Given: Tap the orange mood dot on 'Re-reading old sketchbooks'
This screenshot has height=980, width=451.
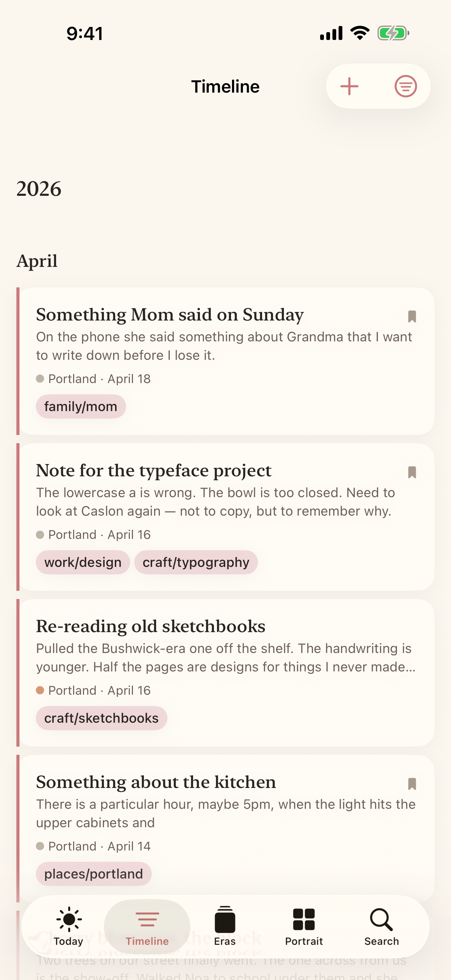Looking at the screenshot, I should click(40, 690).
